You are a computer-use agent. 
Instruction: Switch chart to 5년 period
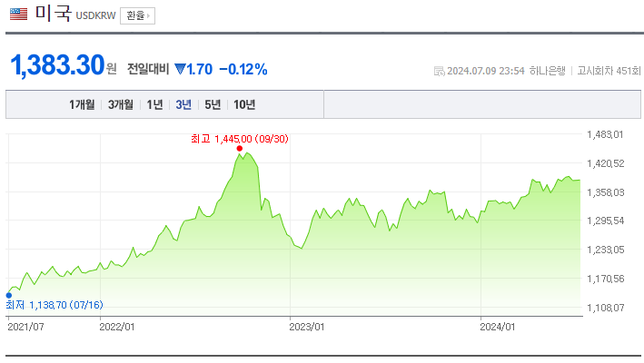(x=213, y=104)
